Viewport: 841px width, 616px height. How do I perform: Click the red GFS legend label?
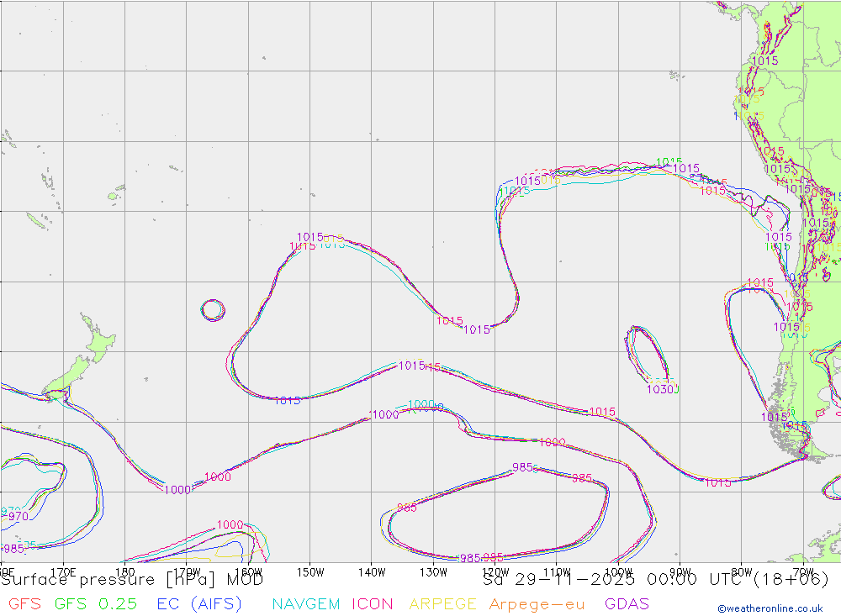click(24, 604)
